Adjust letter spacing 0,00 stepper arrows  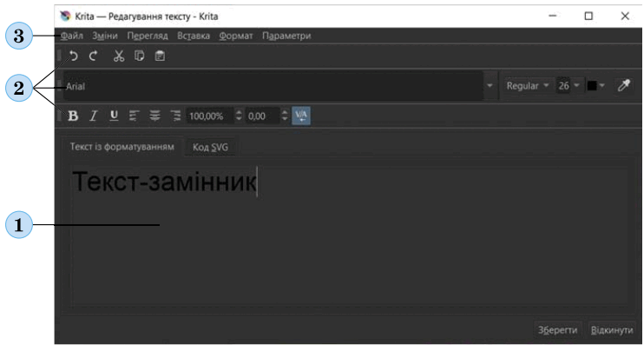click(x=285, y=116)
